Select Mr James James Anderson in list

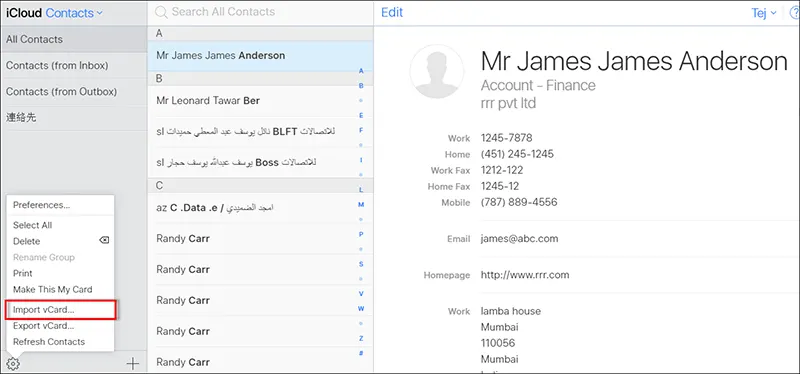click(261, 56)
